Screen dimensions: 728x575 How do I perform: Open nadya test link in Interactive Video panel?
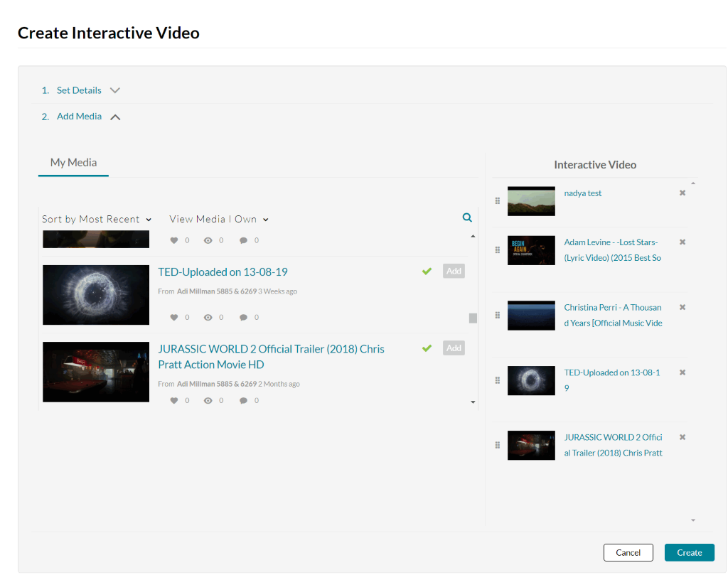[x=583, y=193]
